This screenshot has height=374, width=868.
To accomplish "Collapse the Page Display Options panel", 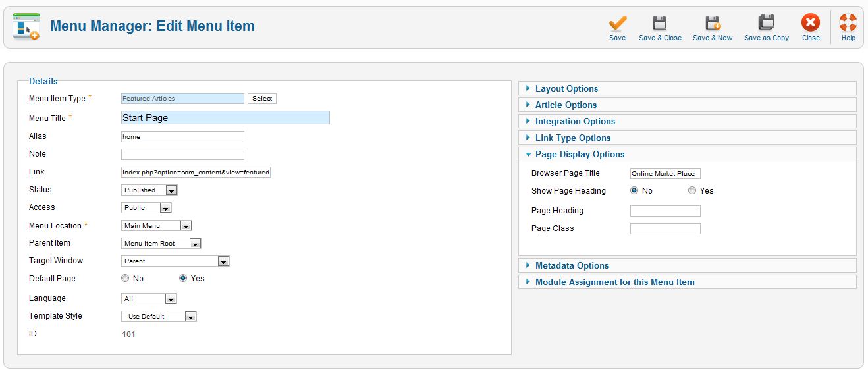I will pos(688,155).
